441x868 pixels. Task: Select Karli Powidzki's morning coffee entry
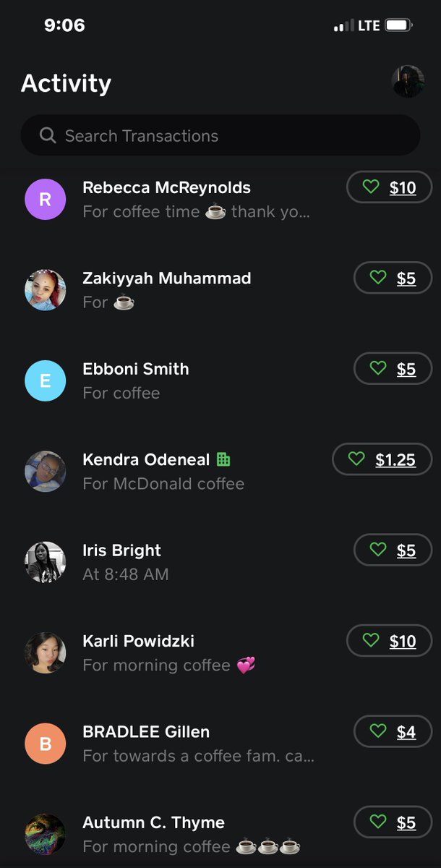click(220, 652)
